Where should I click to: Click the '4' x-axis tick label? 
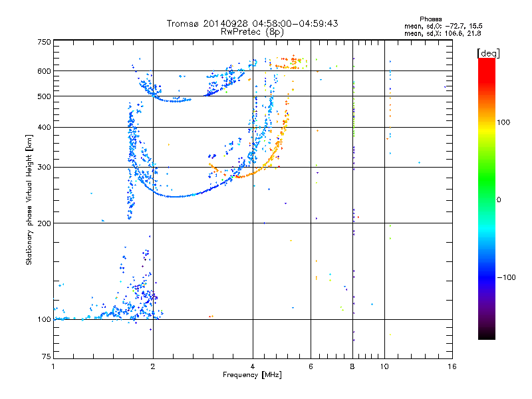[253, 366]
